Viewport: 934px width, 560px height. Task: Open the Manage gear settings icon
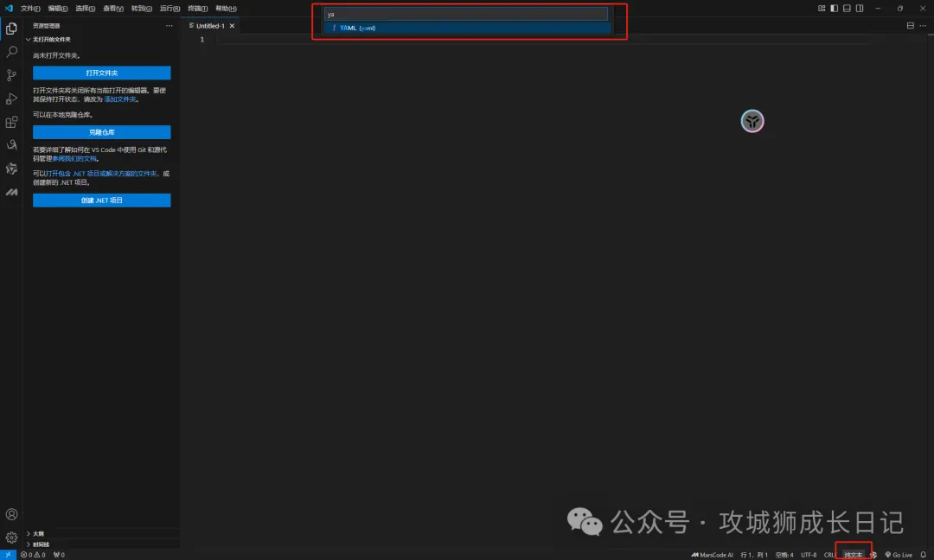[11, 537]
